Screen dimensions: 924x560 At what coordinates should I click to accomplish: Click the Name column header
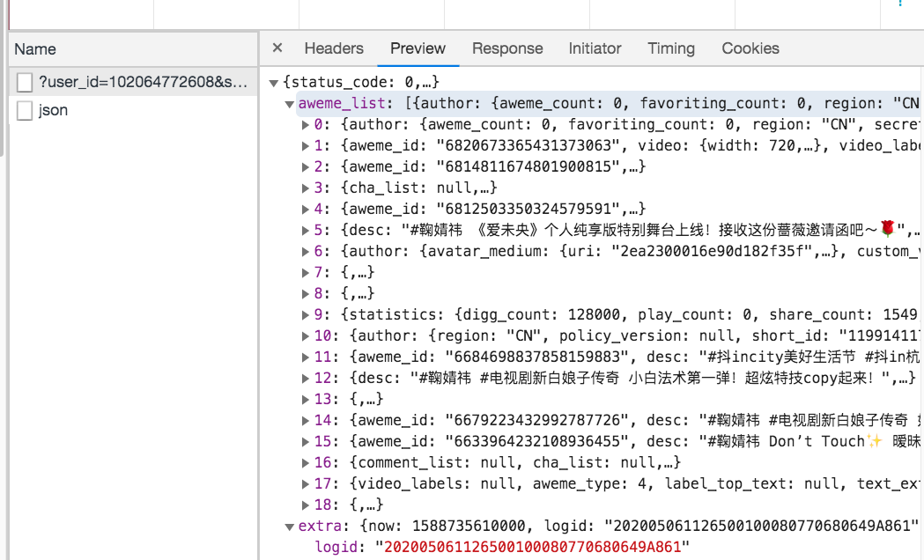[133, 49]
